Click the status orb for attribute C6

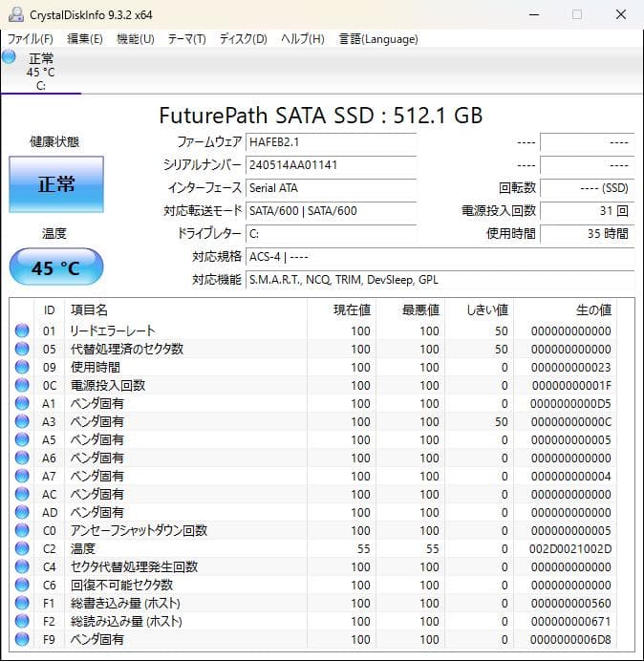tap(22, 585)
